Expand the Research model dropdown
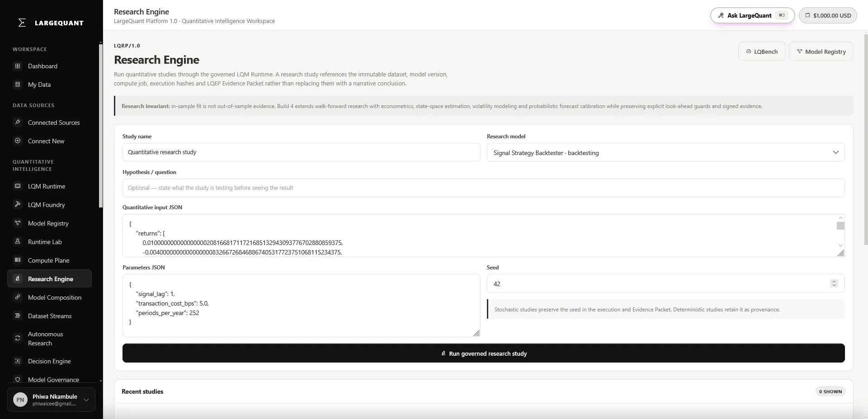 (665, 153)
